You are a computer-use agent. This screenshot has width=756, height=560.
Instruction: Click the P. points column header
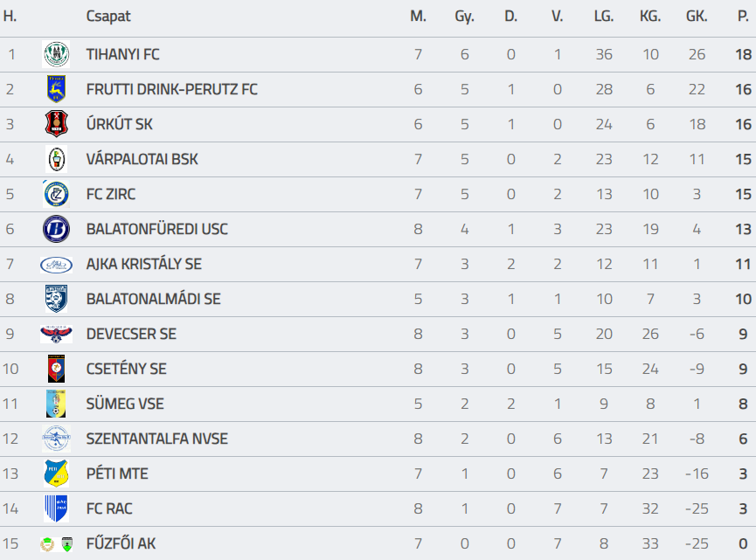point(743,17)
